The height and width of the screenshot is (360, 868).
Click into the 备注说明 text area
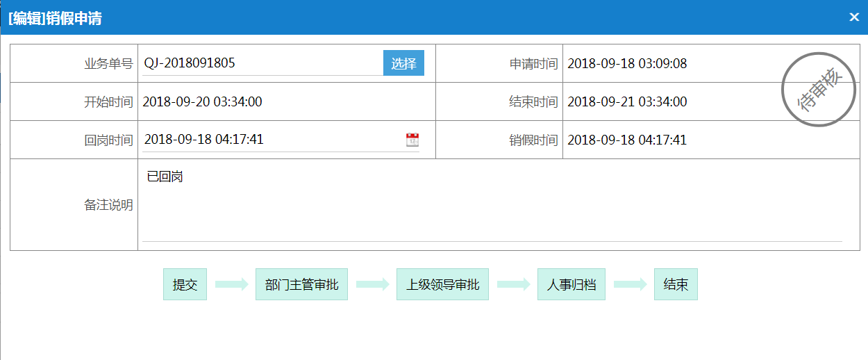[x=492, y=202]
